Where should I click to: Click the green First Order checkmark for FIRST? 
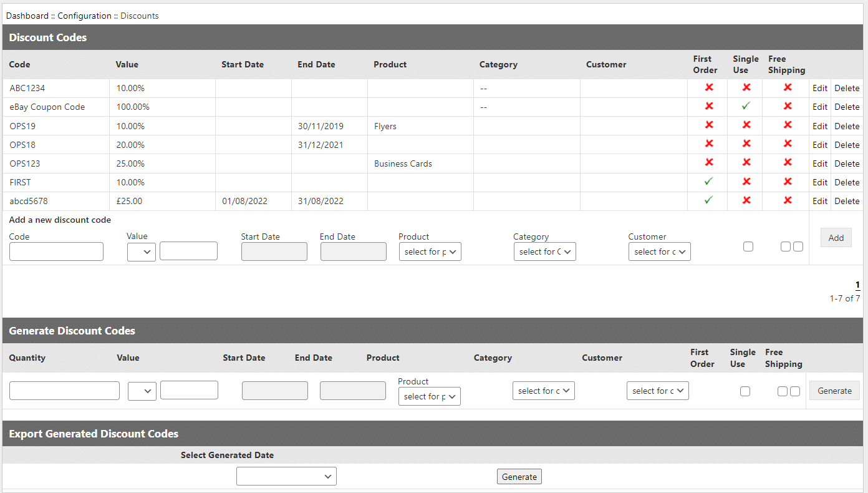coord(708,182)
